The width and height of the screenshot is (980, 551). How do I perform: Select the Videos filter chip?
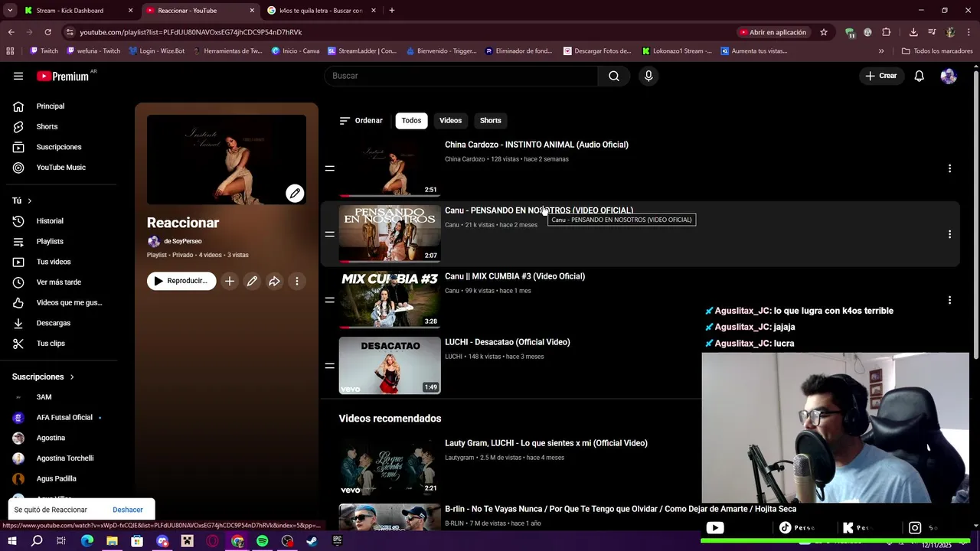coord(450,120)
